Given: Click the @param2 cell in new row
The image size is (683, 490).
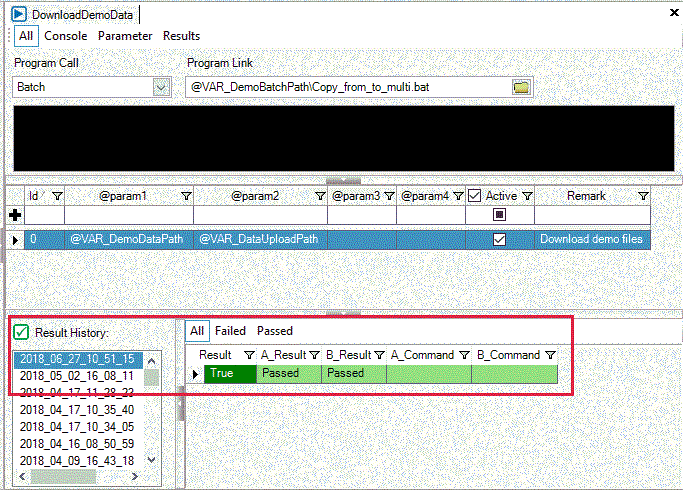Looking at the screenshot, I should pyautogui.click(x=260, y=215).
